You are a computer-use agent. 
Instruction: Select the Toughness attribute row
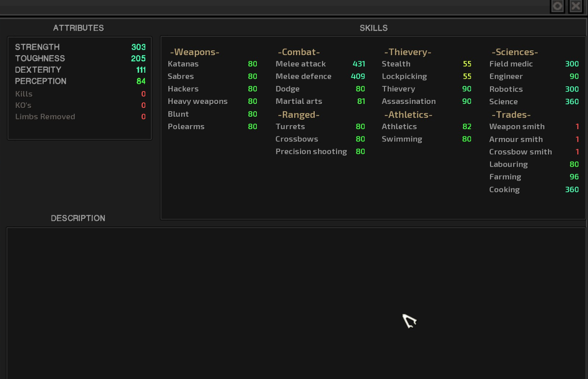point(80,58)
